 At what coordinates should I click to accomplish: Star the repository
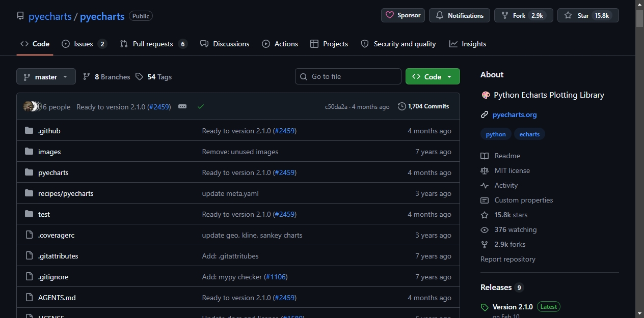588,15
